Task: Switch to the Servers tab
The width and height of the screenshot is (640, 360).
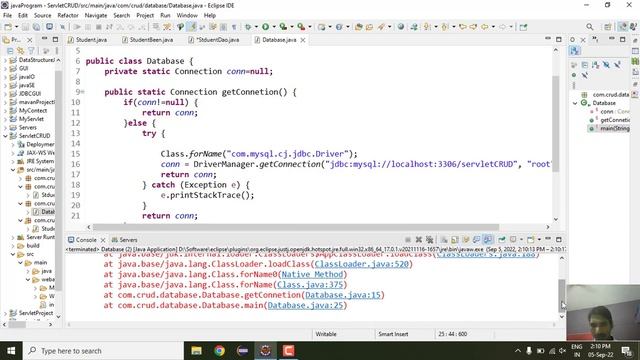Action: coord(124,240)
